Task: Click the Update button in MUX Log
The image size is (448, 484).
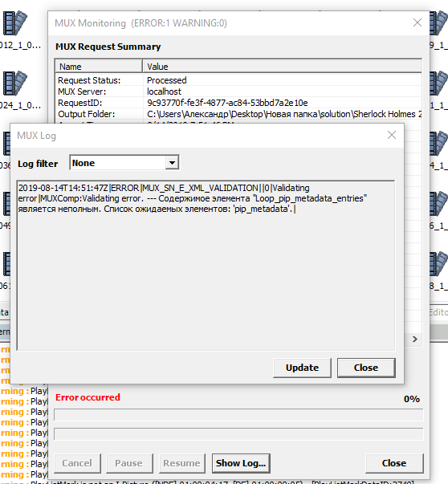Action: (x=302, y=368)
